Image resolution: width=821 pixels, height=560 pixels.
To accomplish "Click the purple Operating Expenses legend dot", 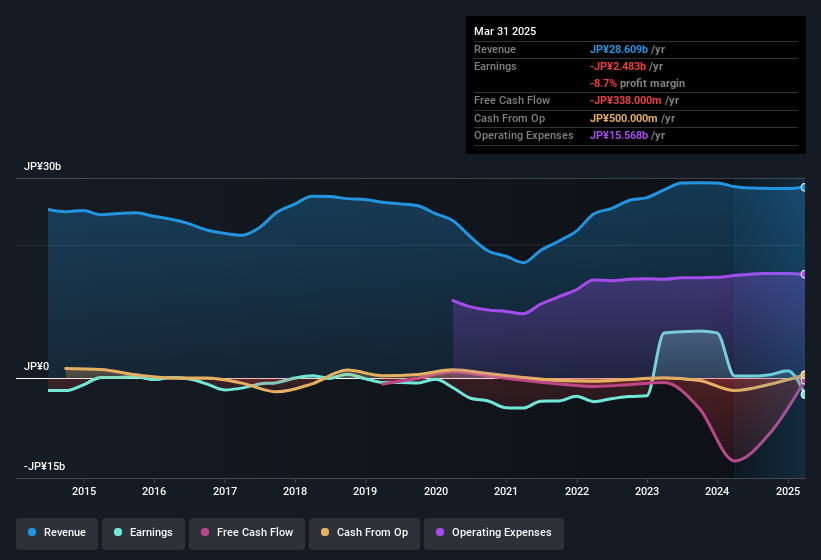I will [x=440, y=532].
